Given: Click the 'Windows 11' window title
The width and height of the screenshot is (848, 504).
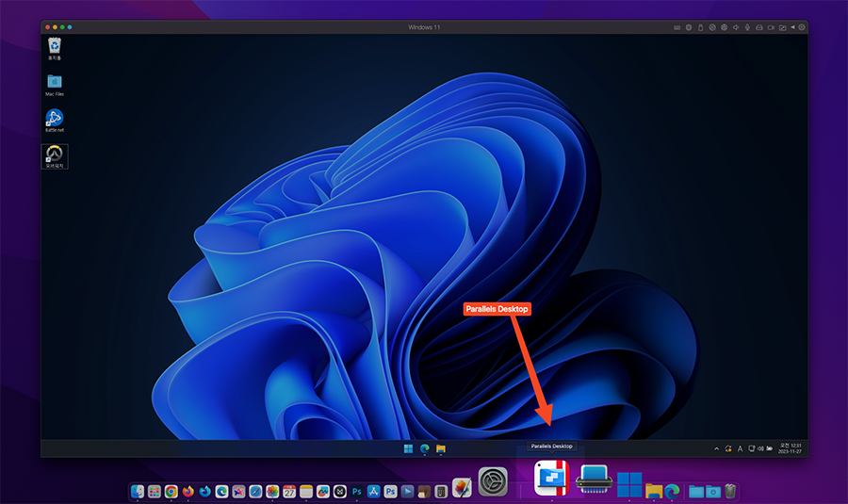Looking at the screenshot, I should point(424,27).
